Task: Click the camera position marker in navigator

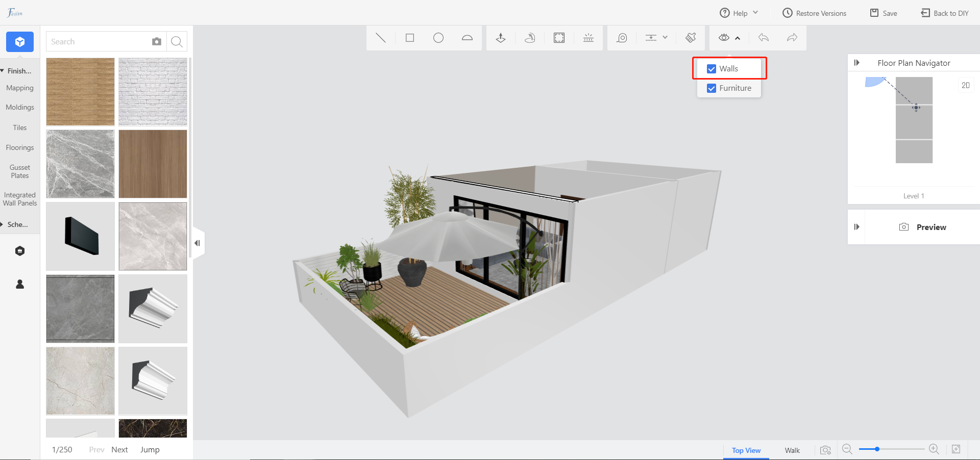Action: (916, 108)
